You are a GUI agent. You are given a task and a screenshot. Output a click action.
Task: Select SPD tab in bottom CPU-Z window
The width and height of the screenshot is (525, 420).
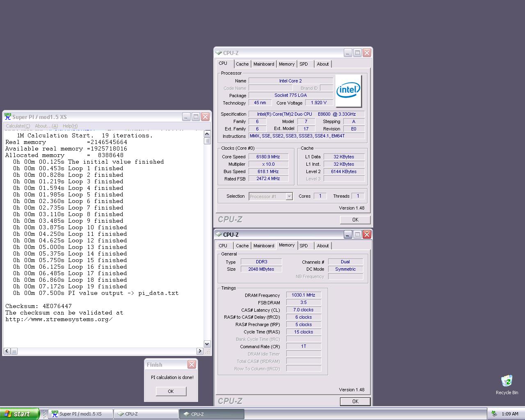304,246
